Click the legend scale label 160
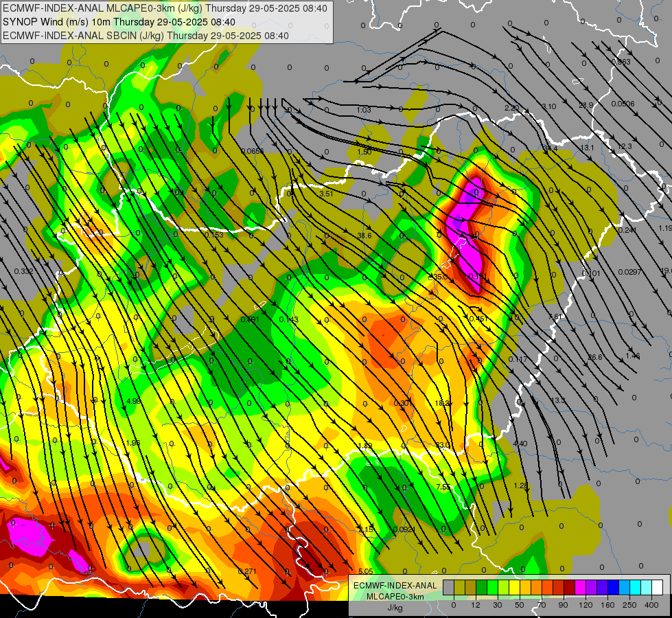672x618 pixels. (x=607, y=605)
